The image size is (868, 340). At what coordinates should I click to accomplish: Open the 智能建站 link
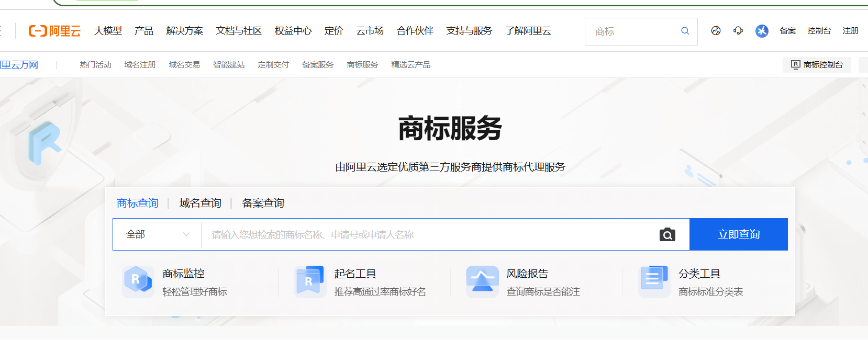click(229, 65)
